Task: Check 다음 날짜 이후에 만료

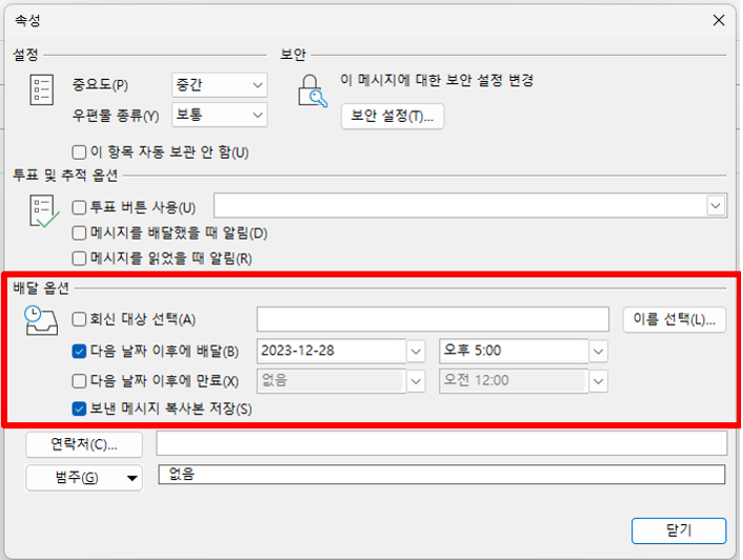Action: [x=79, y=381]
